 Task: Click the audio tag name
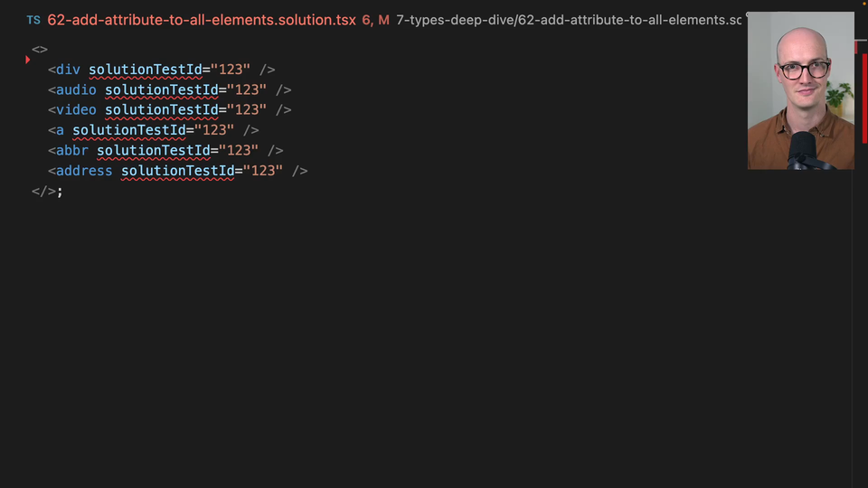(76, 89)
